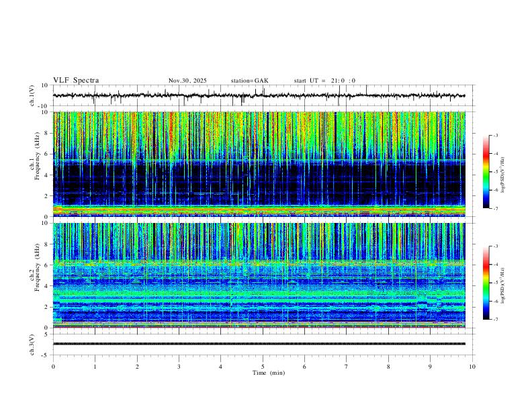532x411 pixels.
Task: Click the ch.2 log(PSD) colorbar caption
Action: (503, 285)
